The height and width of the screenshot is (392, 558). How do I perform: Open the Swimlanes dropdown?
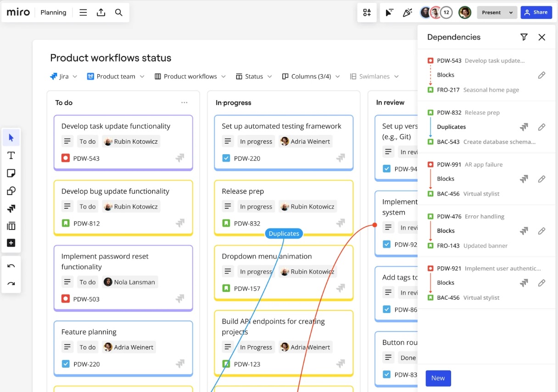[x=374, y=77]
